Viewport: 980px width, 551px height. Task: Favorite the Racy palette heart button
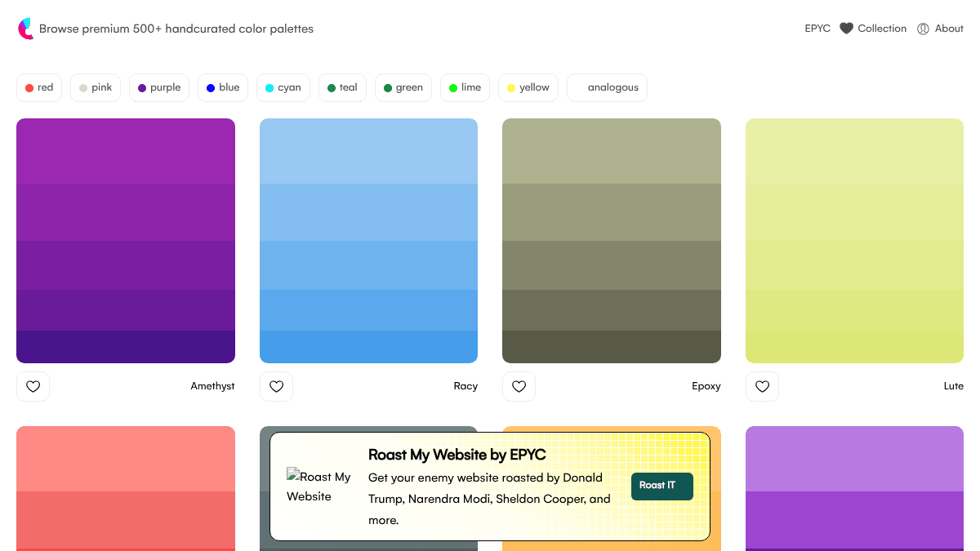[x=276, y=386]
